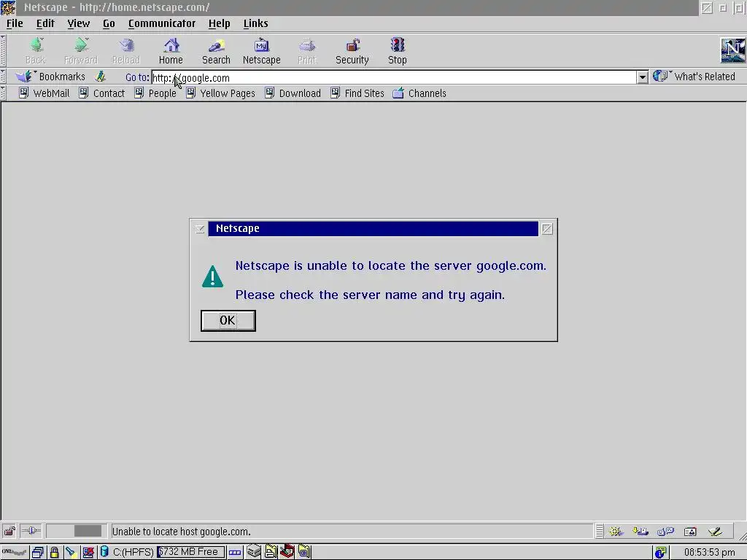Open the WebMail personal toolbar link
Screen dimensions: 747x560
pyautogui.click(x=44, y=93)
